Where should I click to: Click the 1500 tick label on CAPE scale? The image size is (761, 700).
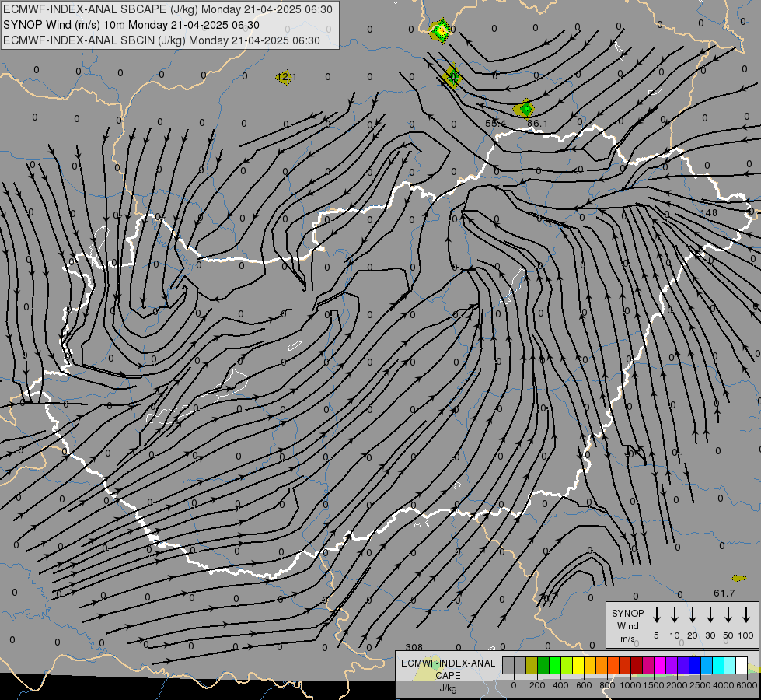point(654,685)
